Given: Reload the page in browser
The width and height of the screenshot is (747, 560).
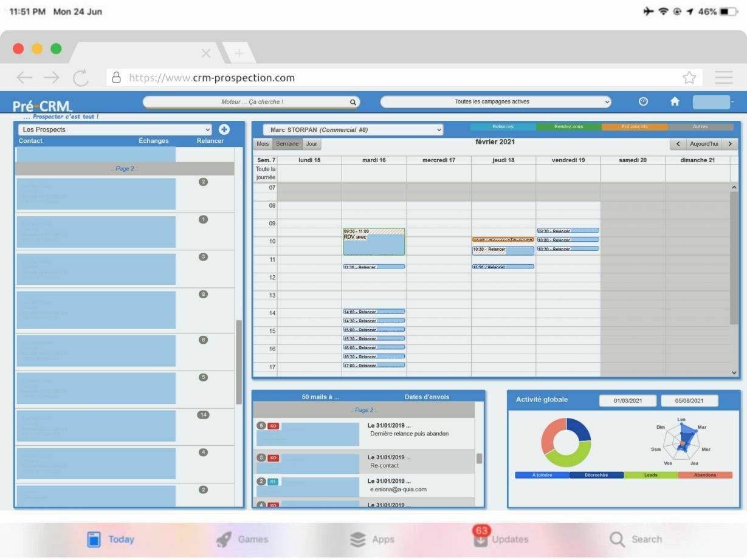Looking at the screenshot, I should pos(80,78).
